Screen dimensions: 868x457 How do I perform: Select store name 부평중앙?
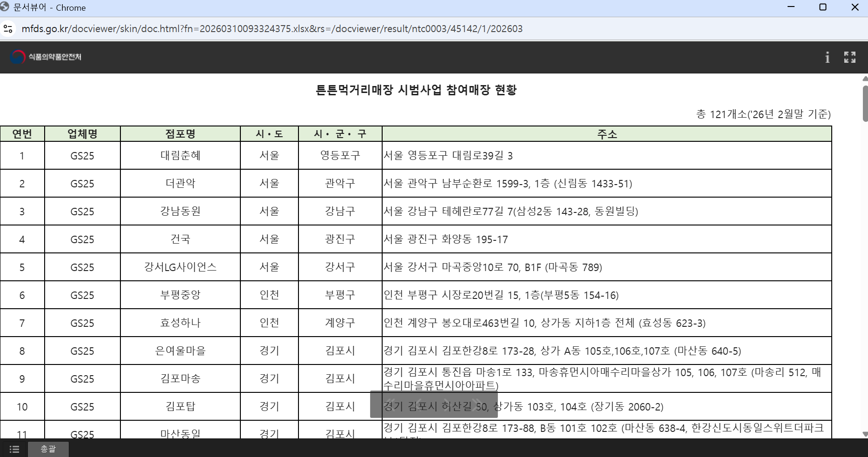click(x=180, y=295)
